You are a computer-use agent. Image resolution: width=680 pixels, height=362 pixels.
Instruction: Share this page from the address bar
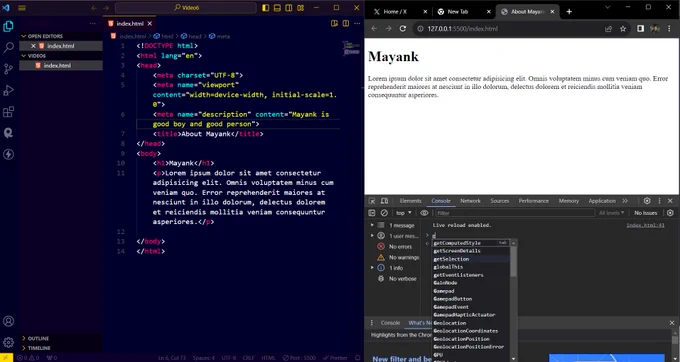coord(608,29)
